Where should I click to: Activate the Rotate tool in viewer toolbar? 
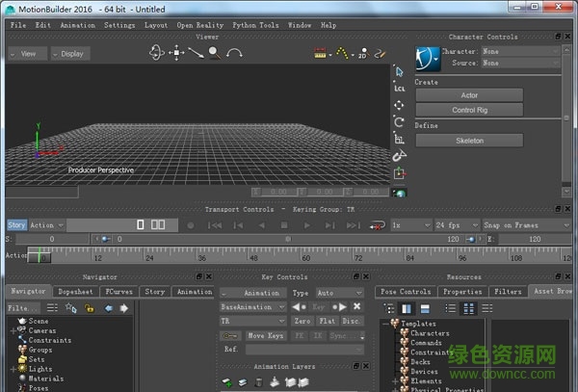[x=399, y=121]
